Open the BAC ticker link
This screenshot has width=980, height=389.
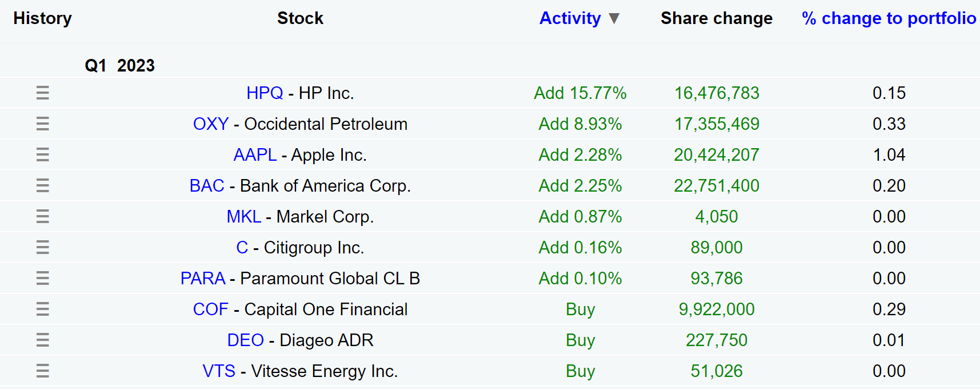(207, 185)
